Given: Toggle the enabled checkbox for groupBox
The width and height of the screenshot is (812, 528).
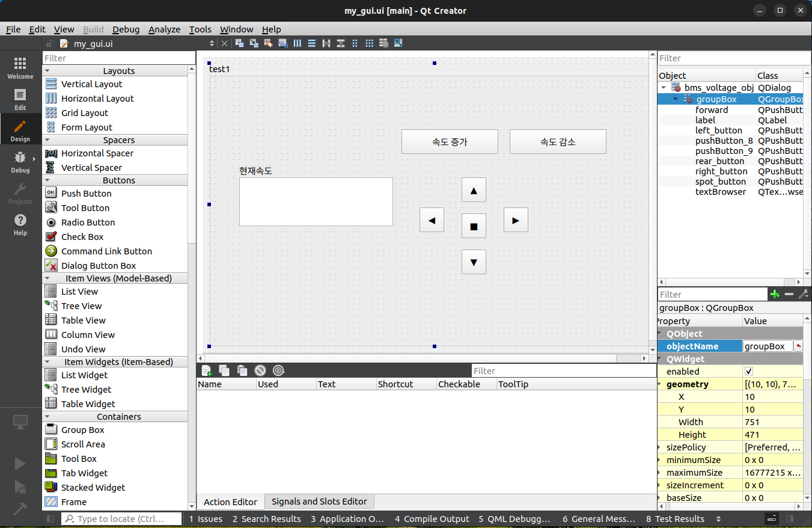Looking at the screenshot, I should pos(749,371).
